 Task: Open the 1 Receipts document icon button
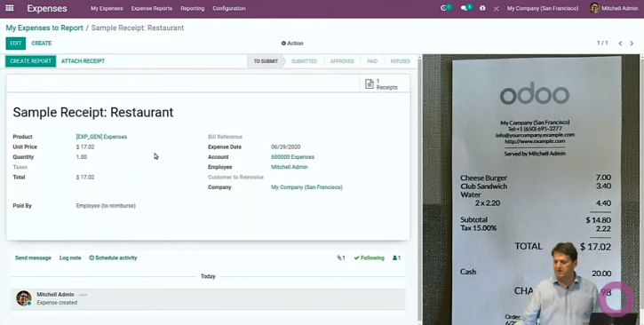coord(382,83)
